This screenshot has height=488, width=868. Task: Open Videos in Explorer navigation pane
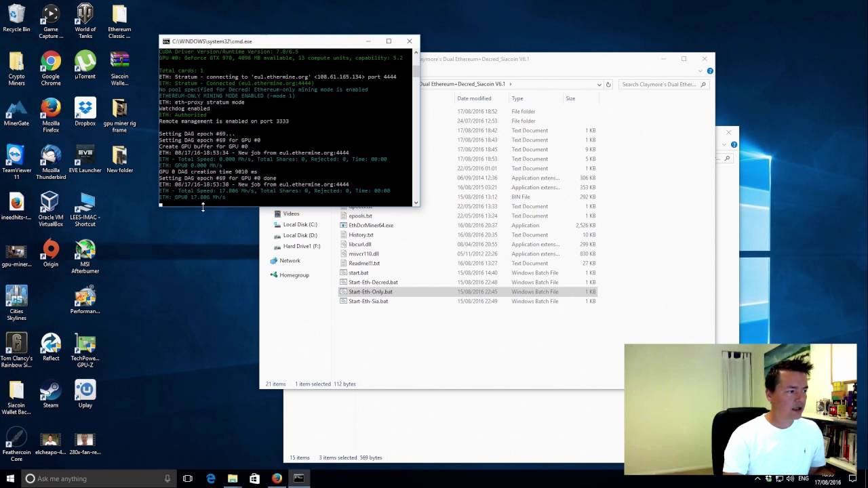pyautogui.click(x=291, y=213)
